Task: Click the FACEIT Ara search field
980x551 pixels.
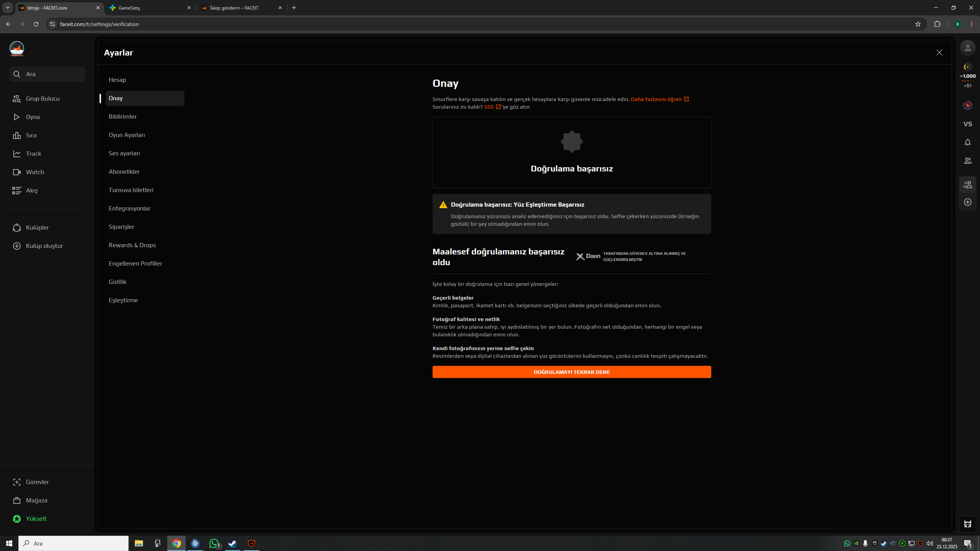Action: pyautogui.click(x=47, y=74)
